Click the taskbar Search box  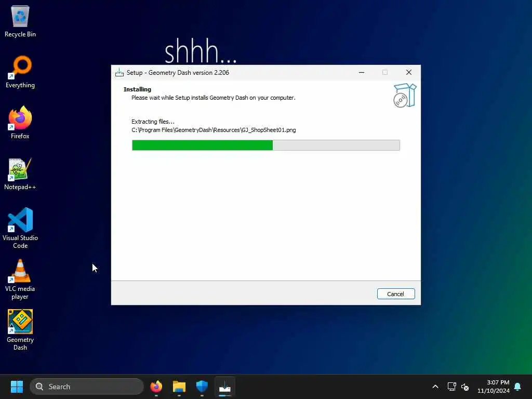tap(87, 387)
